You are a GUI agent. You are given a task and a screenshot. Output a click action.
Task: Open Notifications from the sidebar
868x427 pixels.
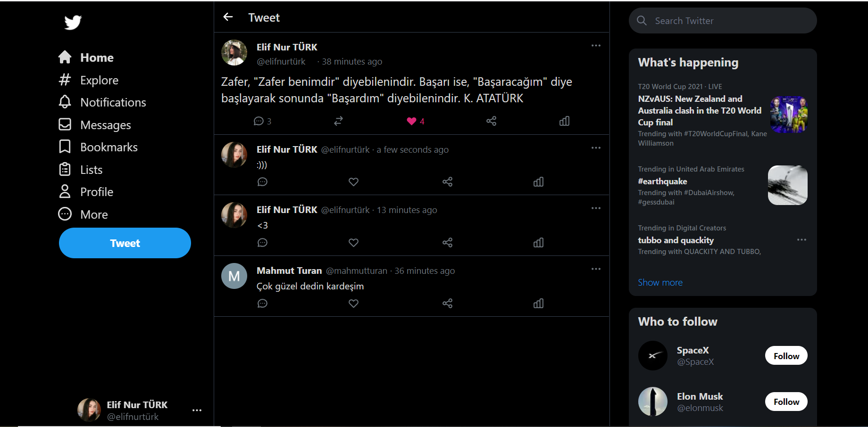[102, 102]
